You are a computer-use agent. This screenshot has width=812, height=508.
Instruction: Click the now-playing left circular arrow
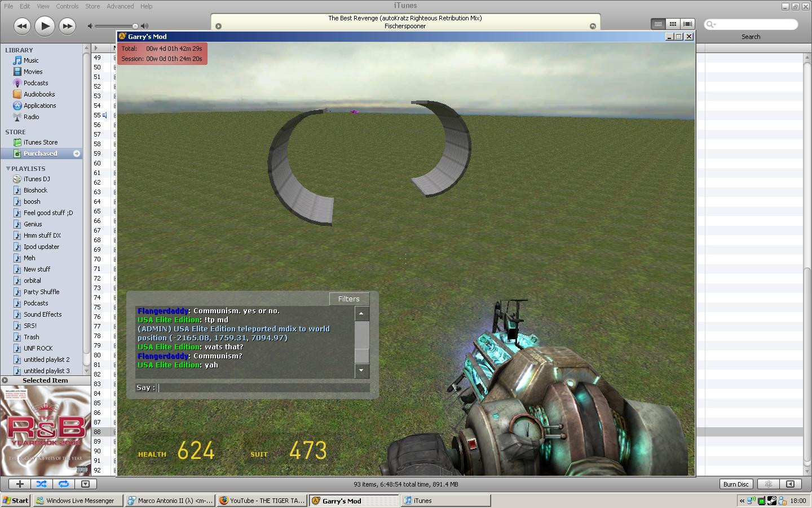tap(218, 26)
